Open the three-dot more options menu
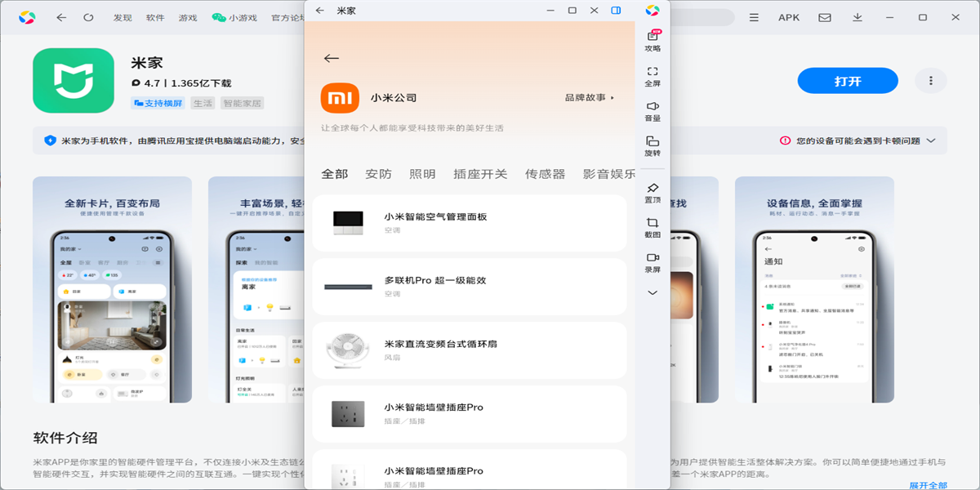Image resolution: width=980 pixels, height=490 pixels. (x=930, y=81)
